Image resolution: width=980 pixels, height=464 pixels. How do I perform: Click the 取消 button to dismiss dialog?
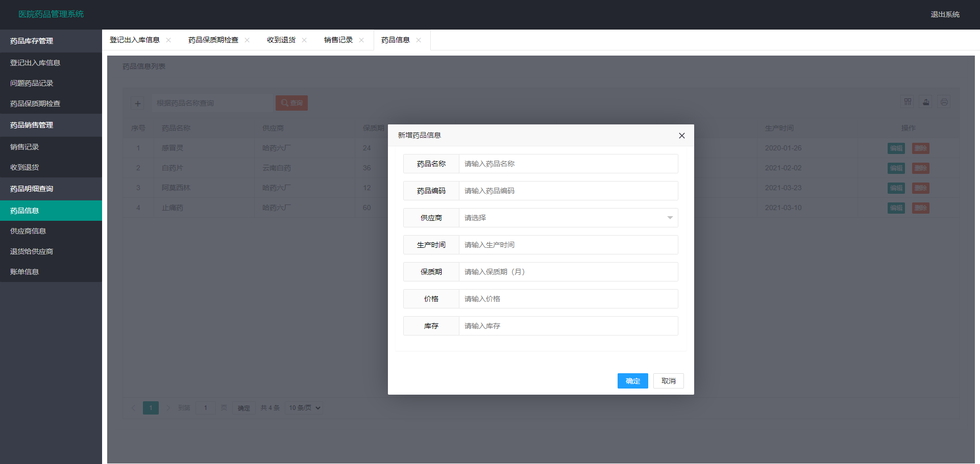(668, 381)
